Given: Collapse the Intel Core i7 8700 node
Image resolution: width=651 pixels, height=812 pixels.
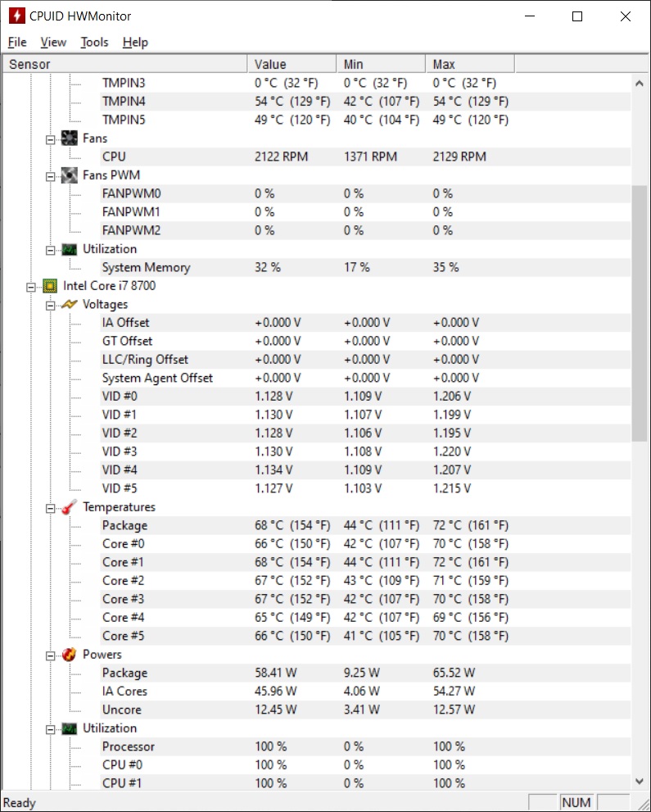Looking at the screenshot, I should tap(31, 287).
